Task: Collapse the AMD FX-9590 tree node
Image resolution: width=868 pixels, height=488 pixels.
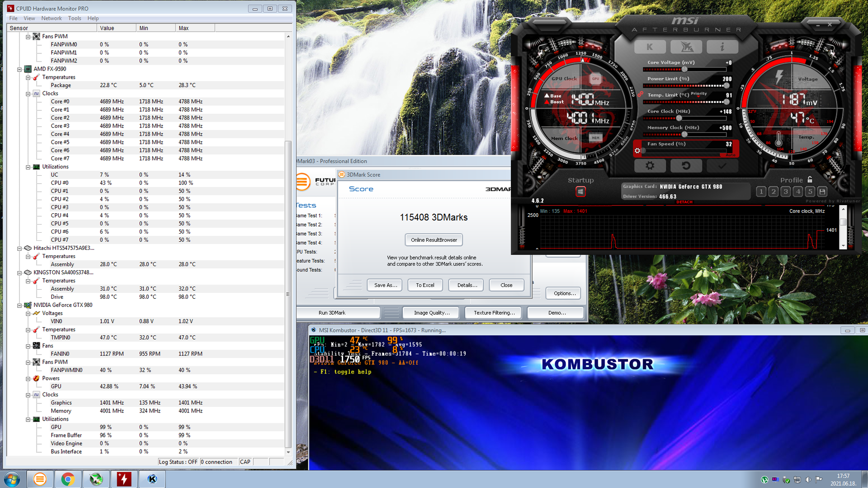Action: coord(19,69)
